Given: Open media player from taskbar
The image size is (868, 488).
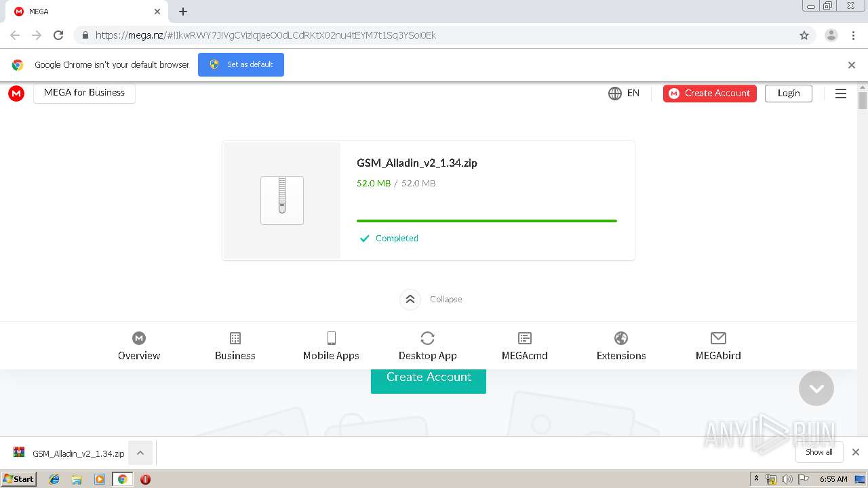Looking at the screenshot, I should click(100, 479).
